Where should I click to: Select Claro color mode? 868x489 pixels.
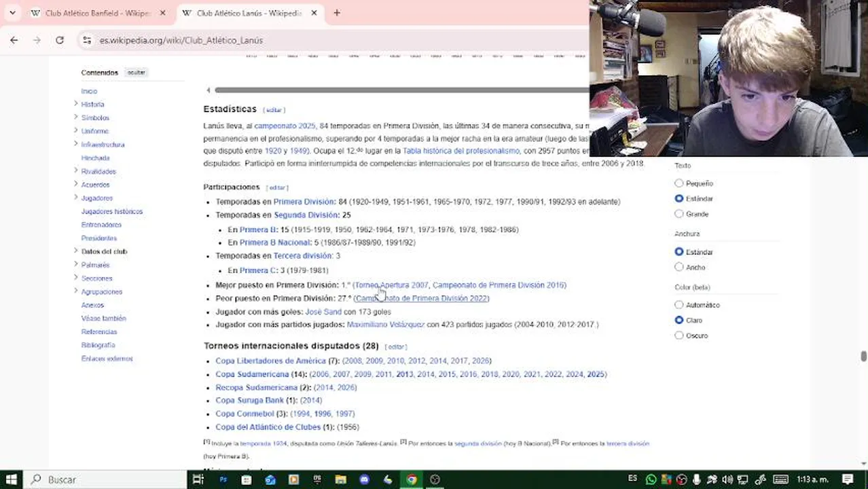click(679, 320)
